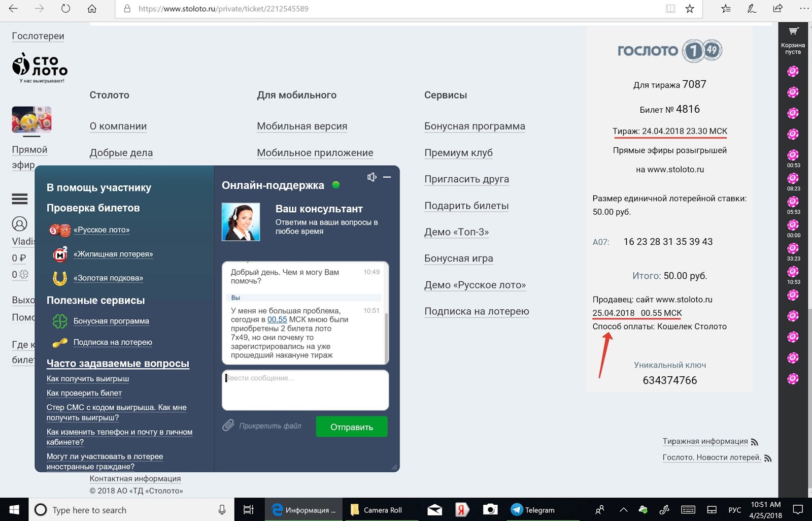Click Пригласить друга link
This screenshot has height=521, width=812.
pos(466,179)
